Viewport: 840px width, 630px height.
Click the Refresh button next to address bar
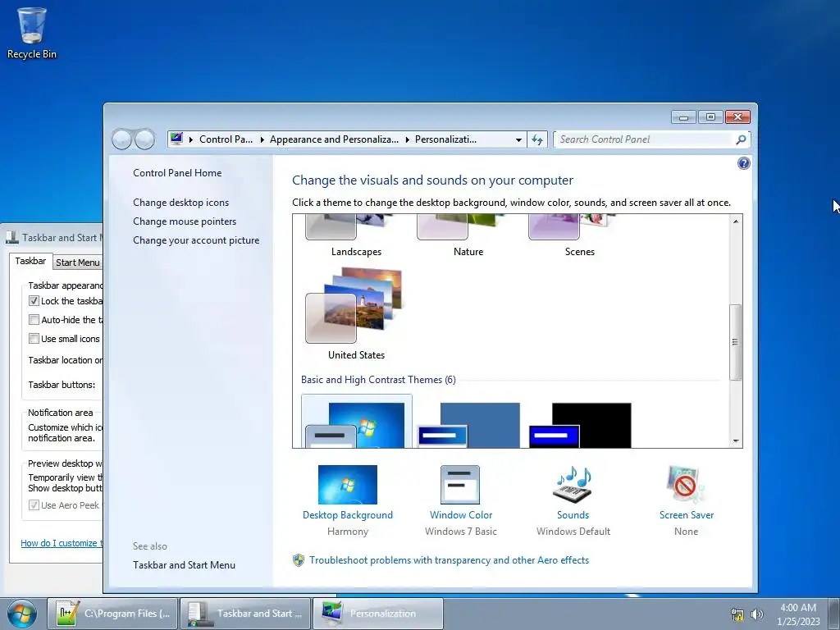(537, 139)
